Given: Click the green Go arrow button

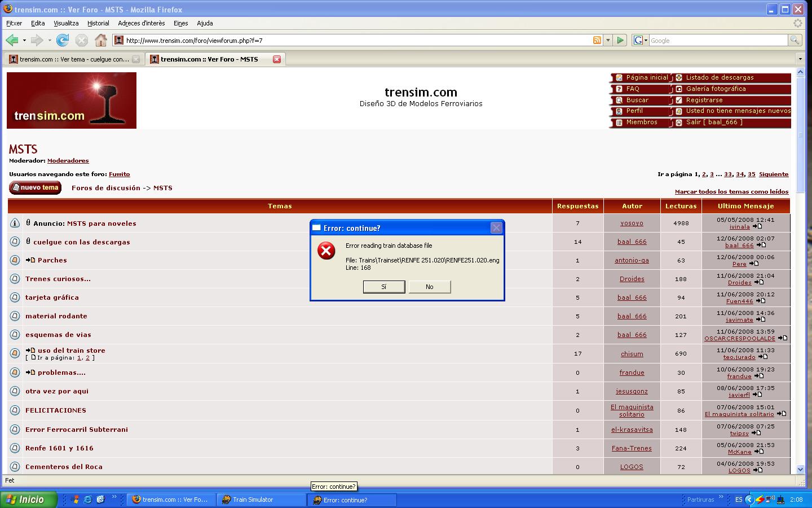Looking at the screenshot, I should point(620,40).
